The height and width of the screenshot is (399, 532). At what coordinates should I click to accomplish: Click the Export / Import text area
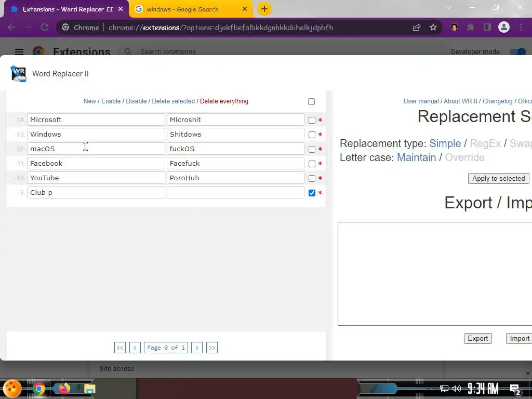(435, 274)
